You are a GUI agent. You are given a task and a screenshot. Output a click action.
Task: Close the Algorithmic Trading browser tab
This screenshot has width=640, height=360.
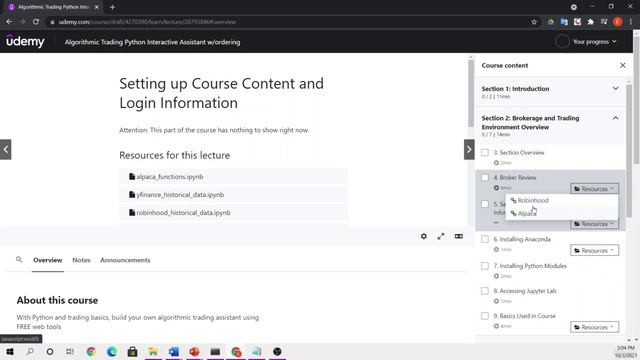[x=96, y=7]
